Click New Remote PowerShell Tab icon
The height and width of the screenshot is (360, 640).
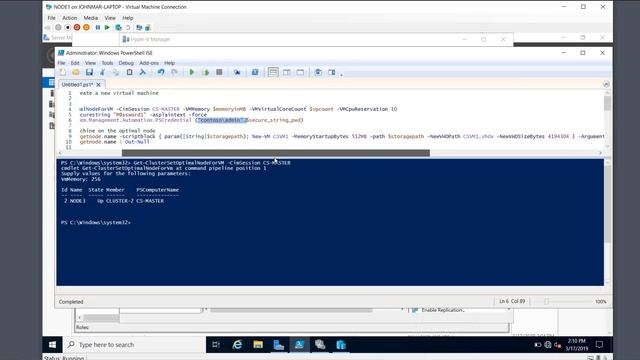pos(237,72)
